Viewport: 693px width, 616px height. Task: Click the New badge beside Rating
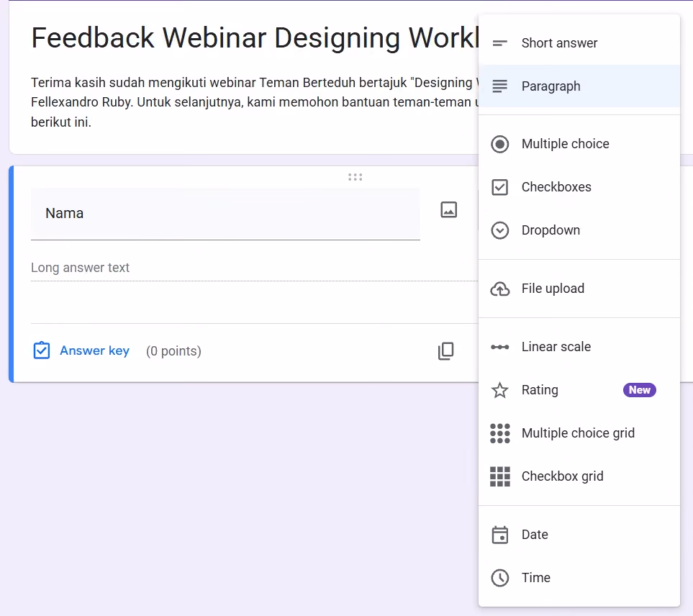(640, 390)
